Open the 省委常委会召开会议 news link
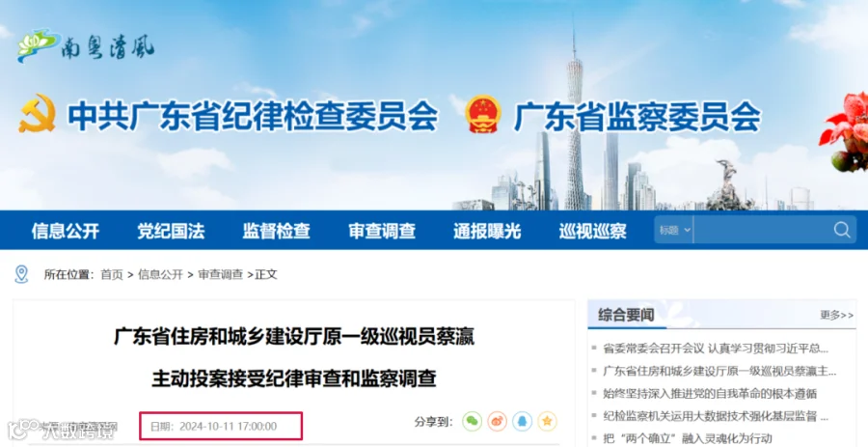Screen dimensions: 868x447 click(x=716, y=349)
